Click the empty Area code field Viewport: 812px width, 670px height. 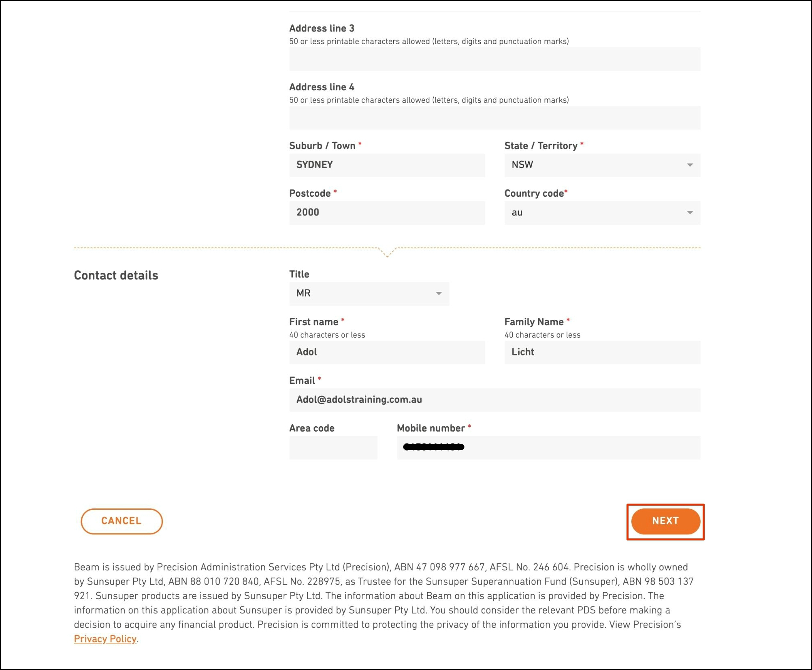(333, 447)
